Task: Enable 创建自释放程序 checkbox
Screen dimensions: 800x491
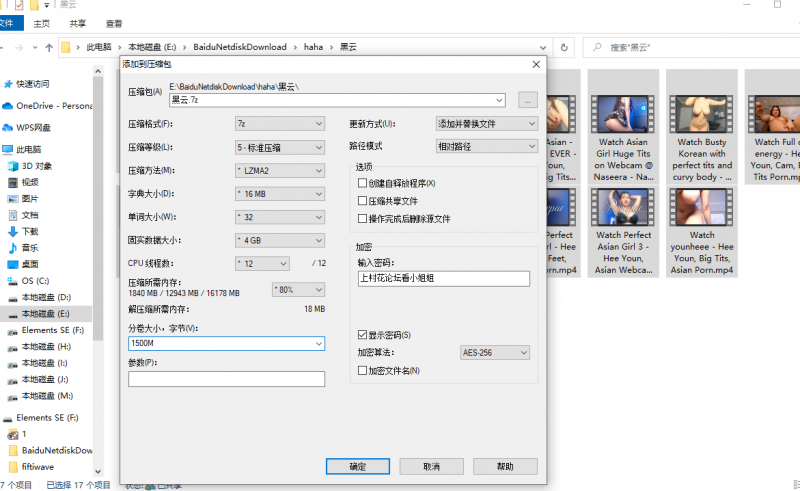Action: point(363,184)
